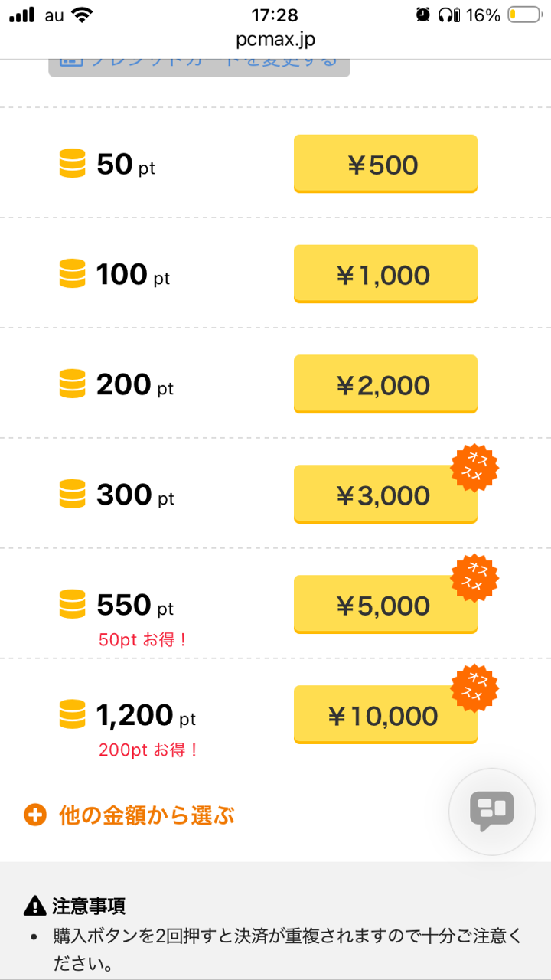The width and height of the screenshot is (551, 980).
Task: Click the warning triangle next to 注意事項
Action: (35, 907)
